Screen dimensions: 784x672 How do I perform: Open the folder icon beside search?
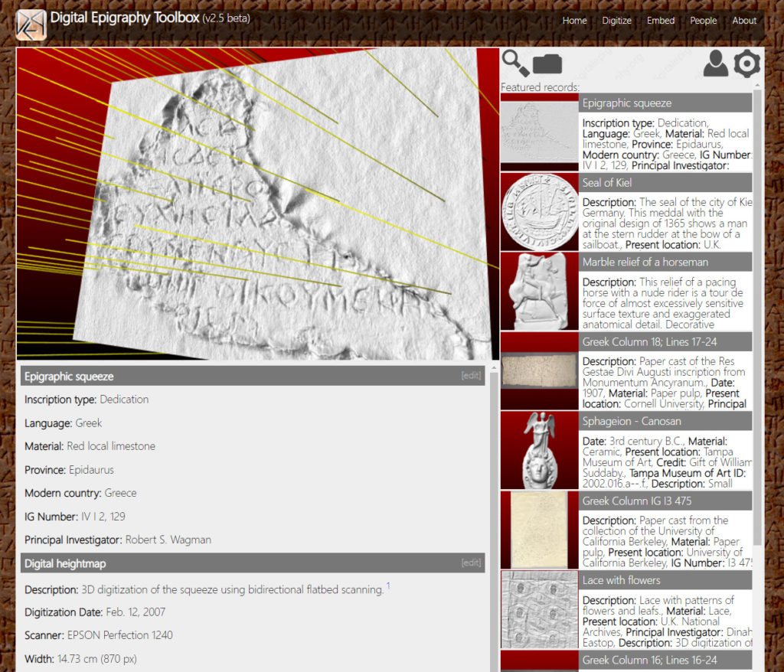click(547, 64)
